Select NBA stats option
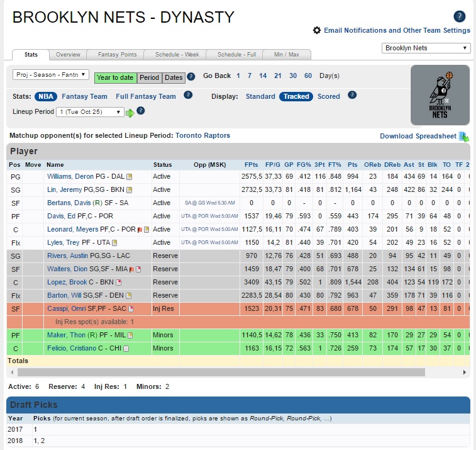Screen dimensions: 476x450 click(46, 97)
